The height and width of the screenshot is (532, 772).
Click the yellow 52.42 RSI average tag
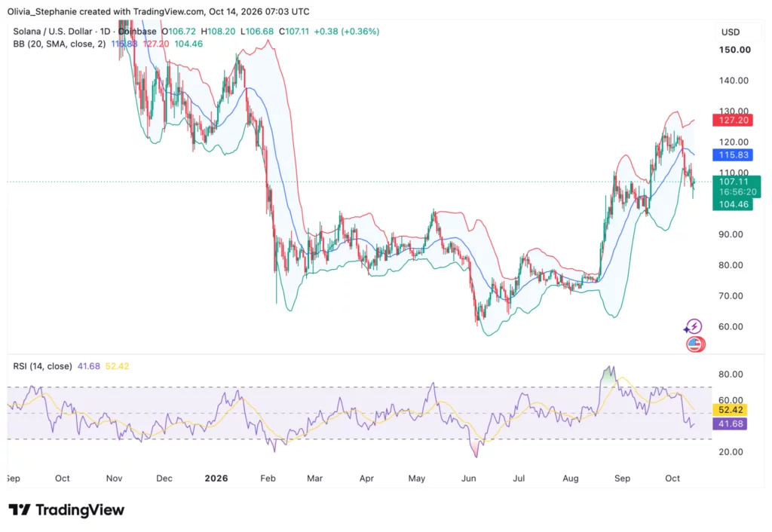pyautogui.click(x=730, y=410)
